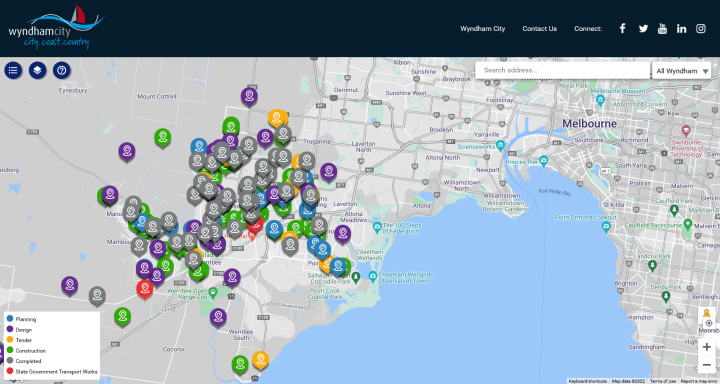720x384 pixels.
Task: Click the Williamstown Botanic Gardens label
Action: click(x=505, y=206)
